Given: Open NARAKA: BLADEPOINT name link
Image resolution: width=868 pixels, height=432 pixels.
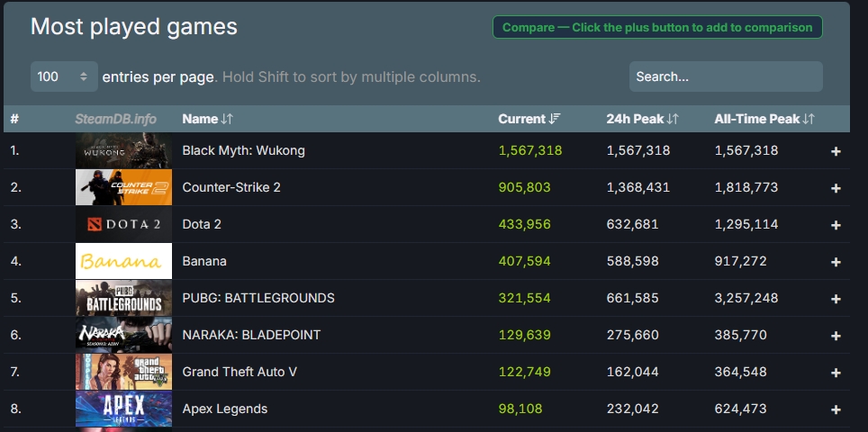Looking at the screenshot, I should 251,335.
